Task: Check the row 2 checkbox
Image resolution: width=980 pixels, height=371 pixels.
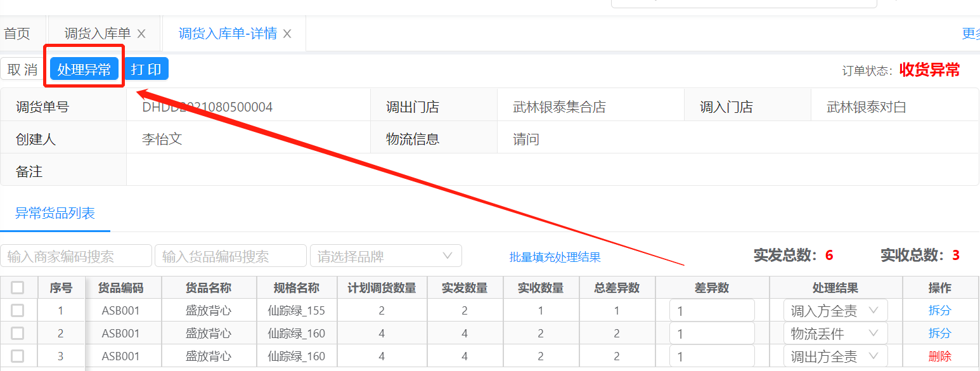Action: 18,333
